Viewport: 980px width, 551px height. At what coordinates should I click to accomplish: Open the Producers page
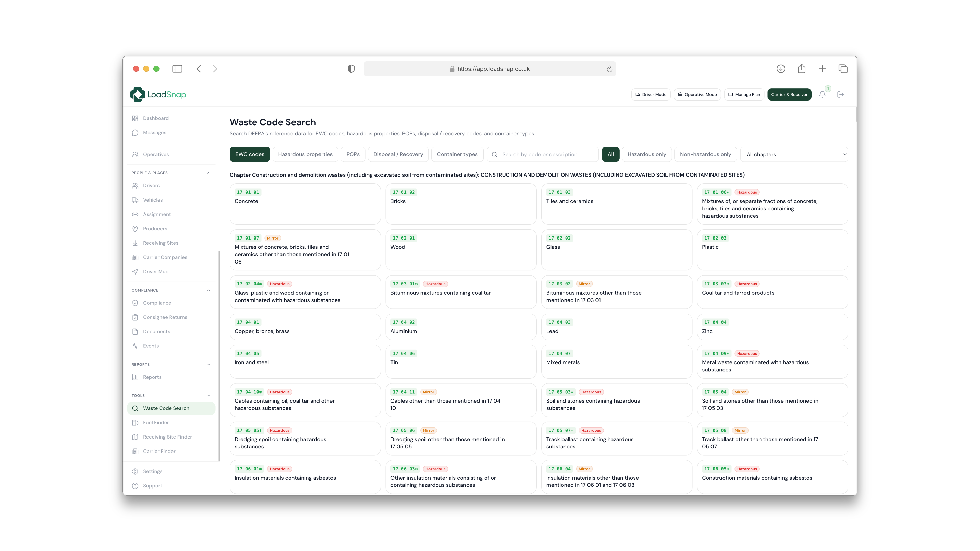click(x=171, y=229)
